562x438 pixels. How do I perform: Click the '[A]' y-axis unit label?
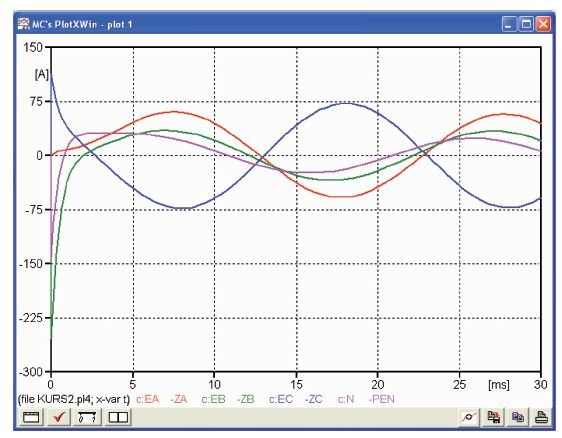[42, 75]
